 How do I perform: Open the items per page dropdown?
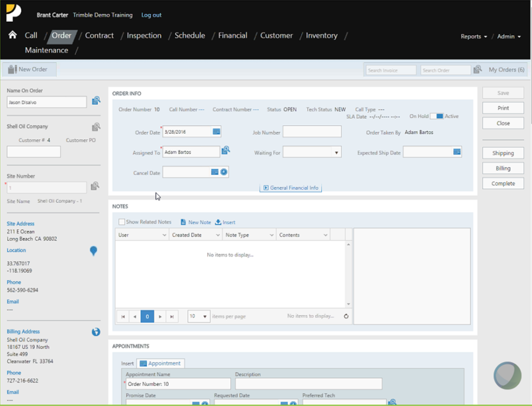click(204, 316)
